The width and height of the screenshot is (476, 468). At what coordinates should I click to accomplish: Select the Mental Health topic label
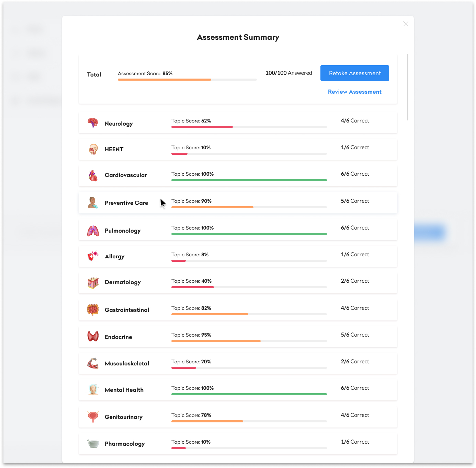click(124, 390)
